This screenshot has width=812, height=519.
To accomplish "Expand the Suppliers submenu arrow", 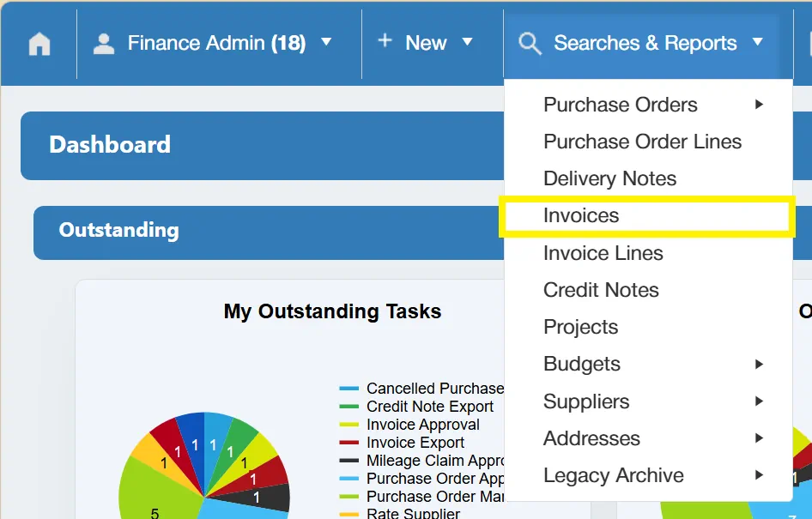I will click(x=759, y=401).
